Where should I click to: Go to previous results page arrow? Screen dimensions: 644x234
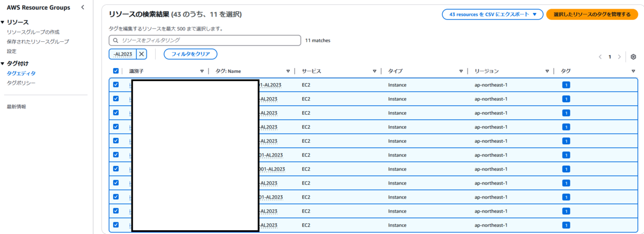pos(600,57)
